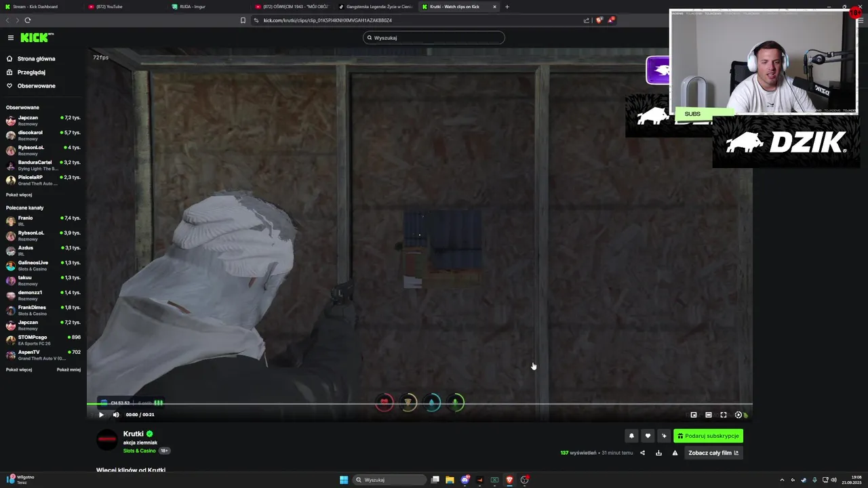Viewport: 868px width, 488px height.
Task: Show hidden system tray icons
Action: pos(782,480)
